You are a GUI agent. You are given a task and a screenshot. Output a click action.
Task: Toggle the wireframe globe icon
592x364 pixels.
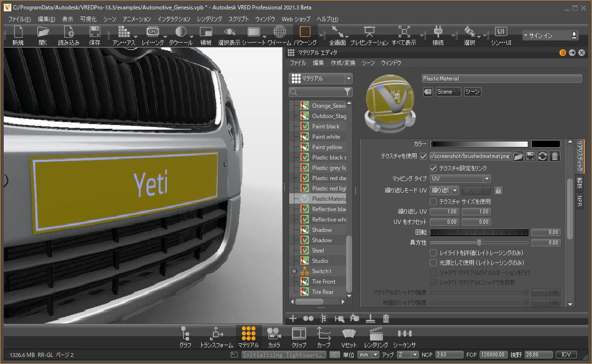pyautogui.click(x=279, y=32)
